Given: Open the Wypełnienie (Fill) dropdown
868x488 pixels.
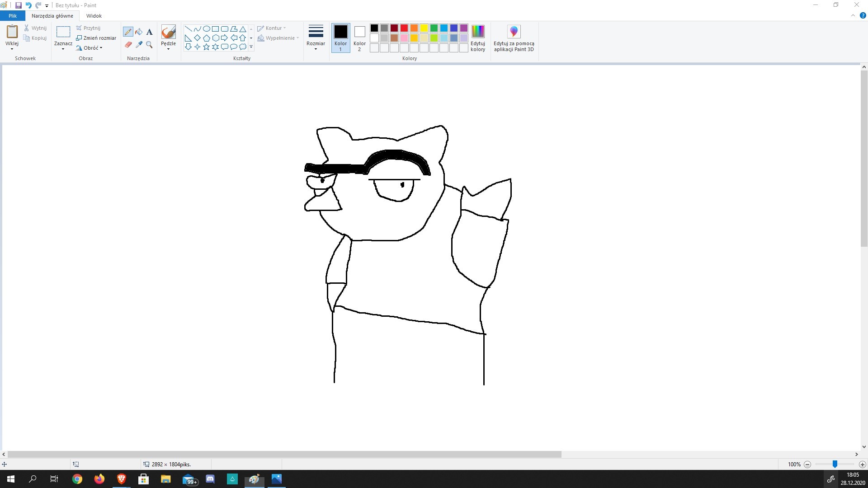Looking at the screenshot, I should click(278, 38).
